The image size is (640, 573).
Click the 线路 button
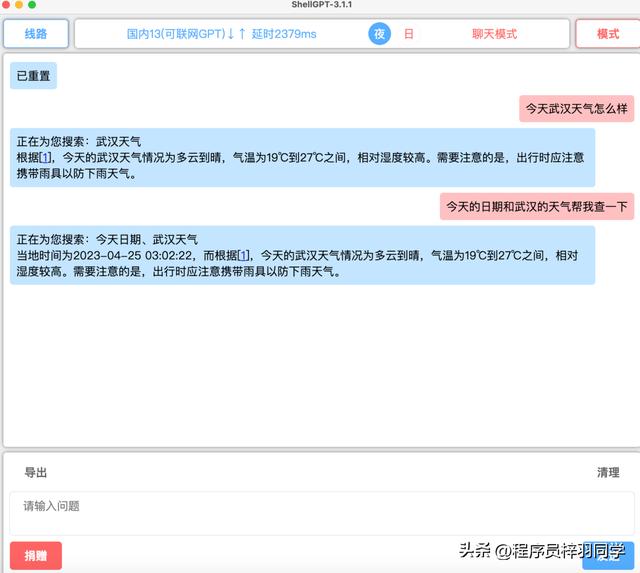tap(36, 34)
